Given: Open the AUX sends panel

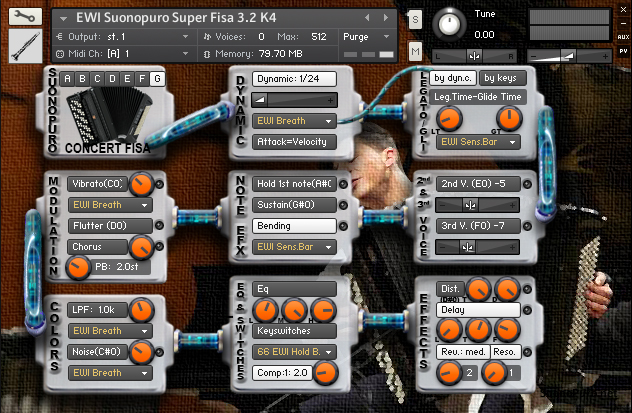Looking at the screenshot, I should click(x=623, y=37).
